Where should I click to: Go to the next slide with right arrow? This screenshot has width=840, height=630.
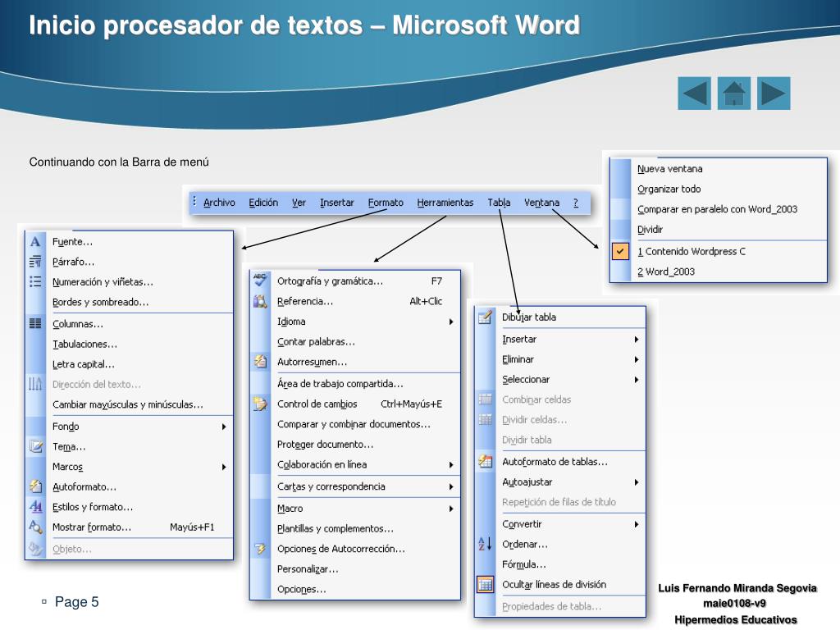pyautogui.click(x=774, y=94)
